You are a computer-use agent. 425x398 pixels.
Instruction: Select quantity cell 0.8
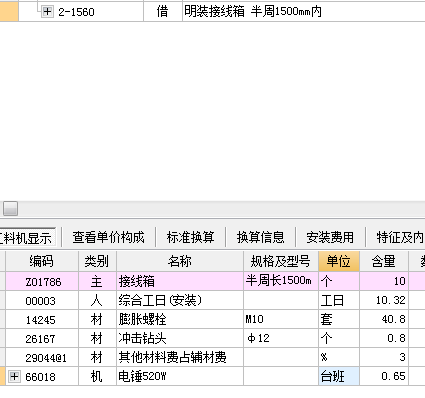(x=384, y=338)
